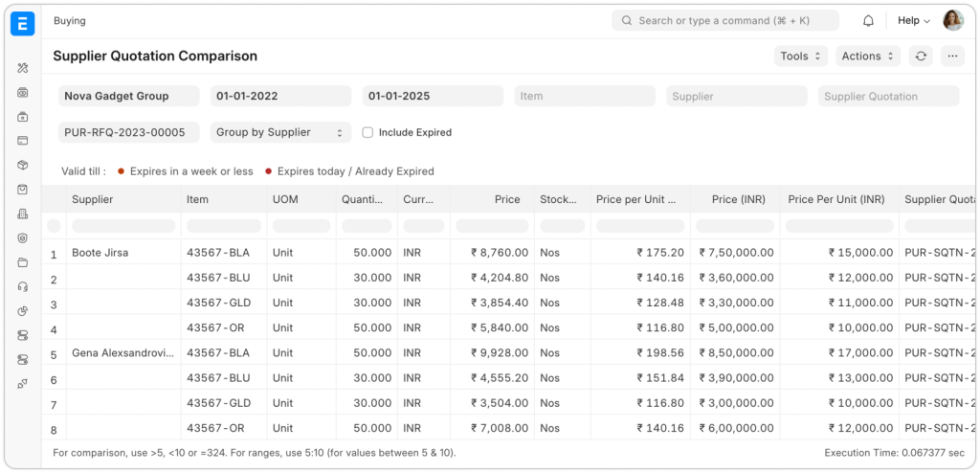This screenshot has height=473, width=980.
Task: Open the Actions dropdown
Action: 867,56
